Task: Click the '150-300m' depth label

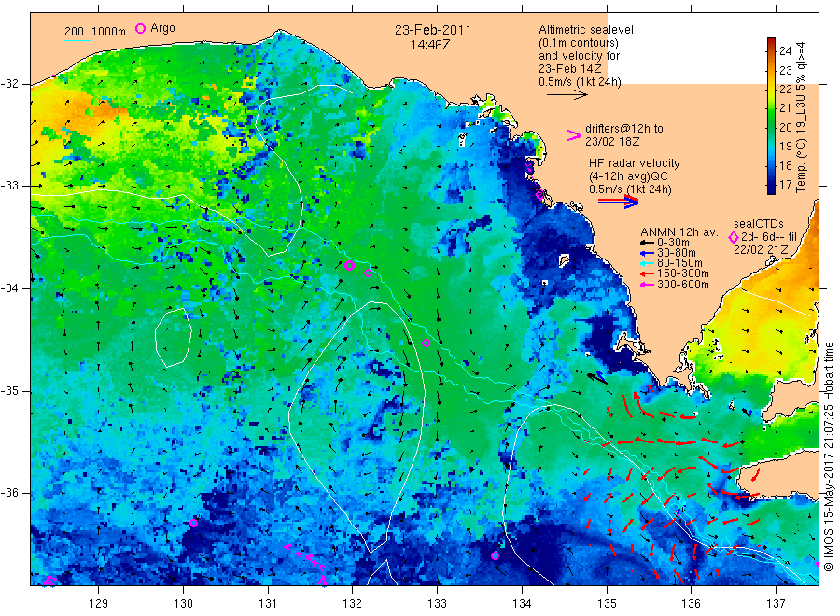Action: (x=683, y=274)
